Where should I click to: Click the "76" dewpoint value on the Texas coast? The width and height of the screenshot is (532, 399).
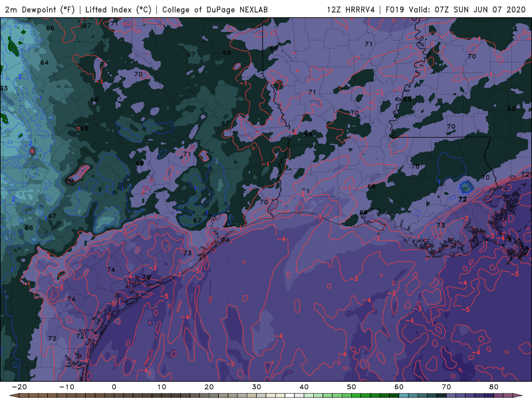pyautogui.click(x=146, y=277)
